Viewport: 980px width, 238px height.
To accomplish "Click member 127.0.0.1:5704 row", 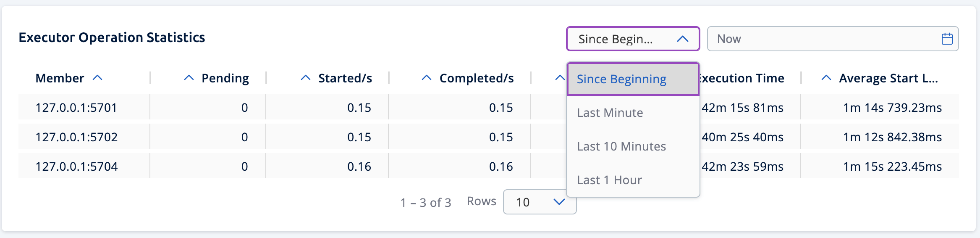I will pos(76,167).
